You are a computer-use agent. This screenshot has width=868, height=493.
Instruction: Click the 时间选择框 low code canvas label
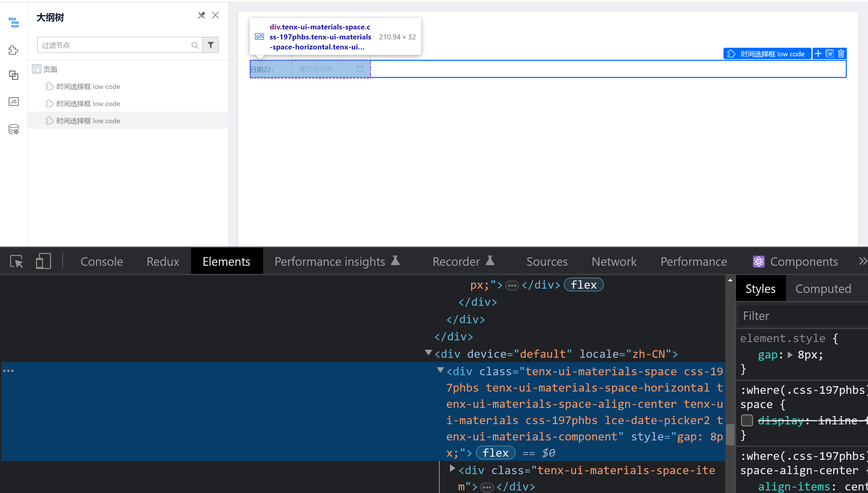[767, 54]
